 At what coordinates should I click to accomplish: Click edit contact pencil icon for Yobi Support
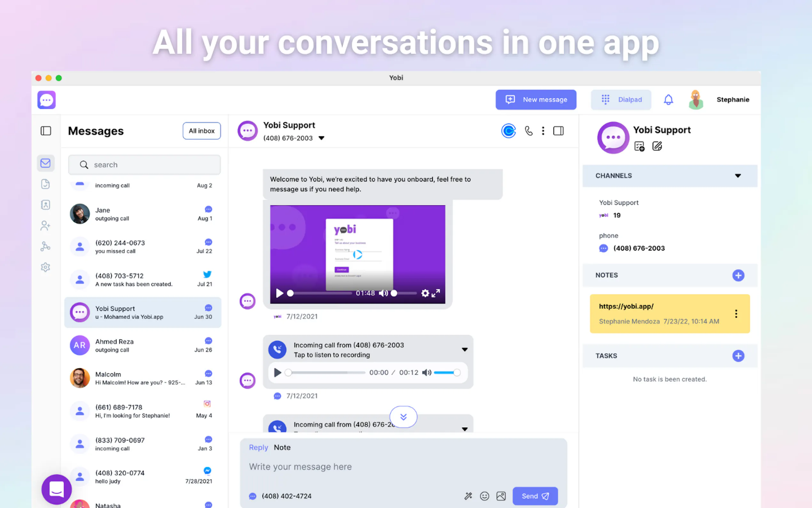pos(657,146)
